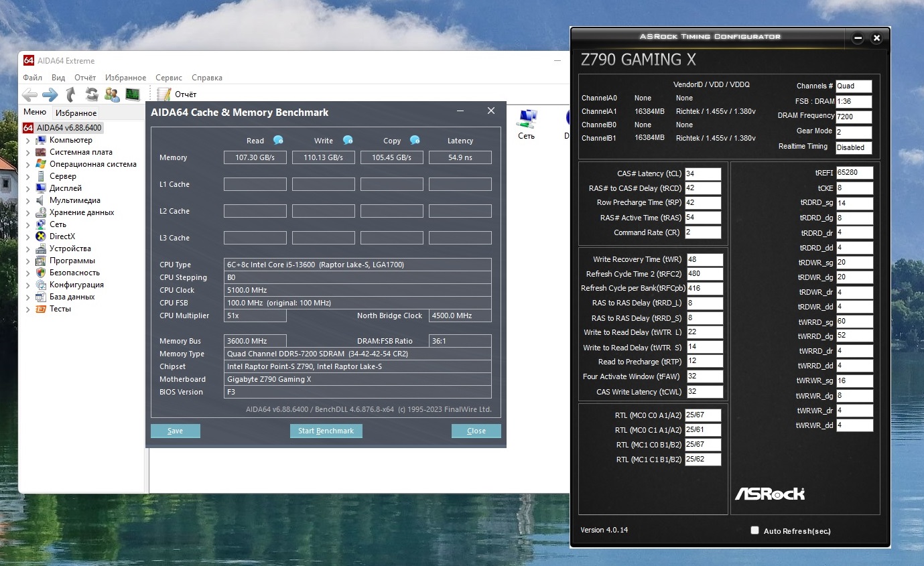This screenshot has width=924, height=566.
Task: Click the Back arrow in AIDA64 toolbar
Action: pyautogui.click(x=29, y=94)
